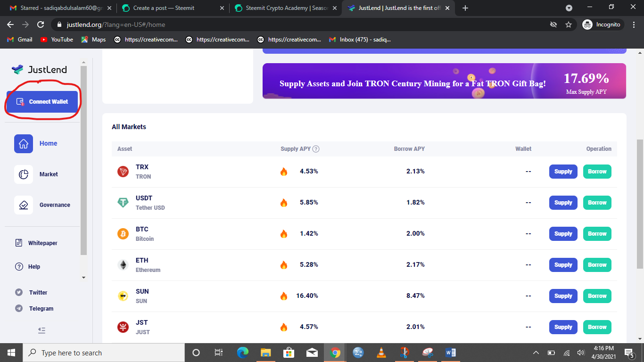This screenshot has height=362, width=644.
Task: Open the Home page from the sidebar
Action: pyautogui.click(x=36, y=144)
